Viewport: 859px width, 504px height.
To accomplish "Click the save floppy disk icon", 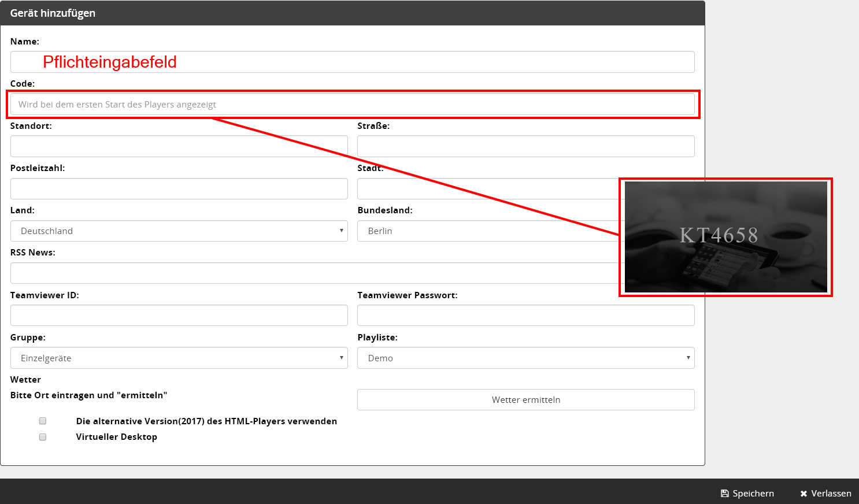I will pyautogui.click(x=725, y=494).
